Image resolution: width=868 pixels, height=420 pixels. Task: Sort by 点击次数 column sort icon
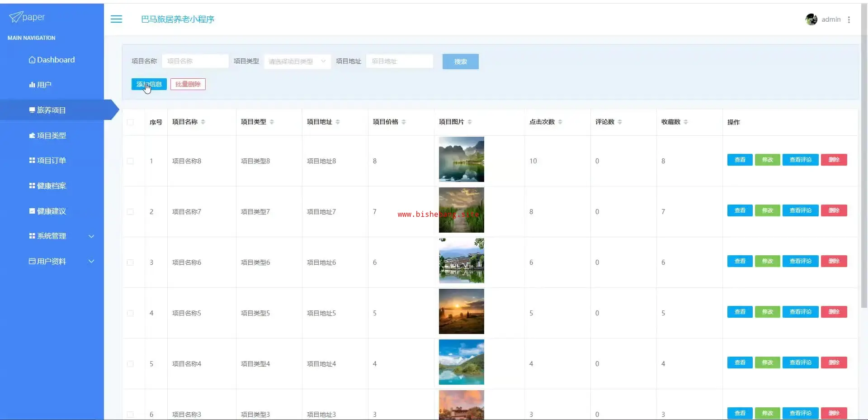pyautogui.click(x=560, y=122)
